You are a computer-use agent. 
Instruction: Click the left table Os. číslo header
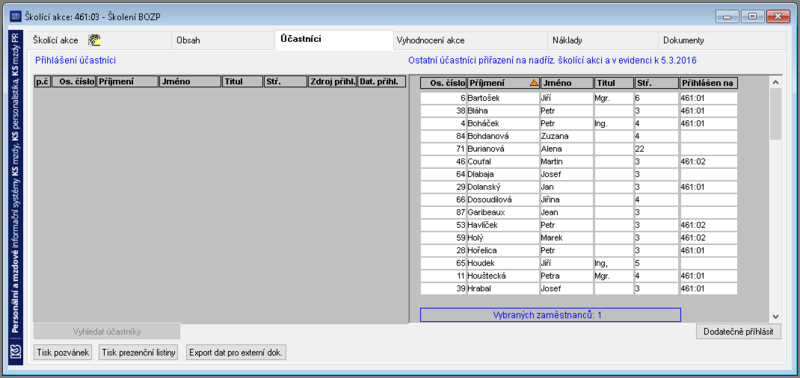73,81
